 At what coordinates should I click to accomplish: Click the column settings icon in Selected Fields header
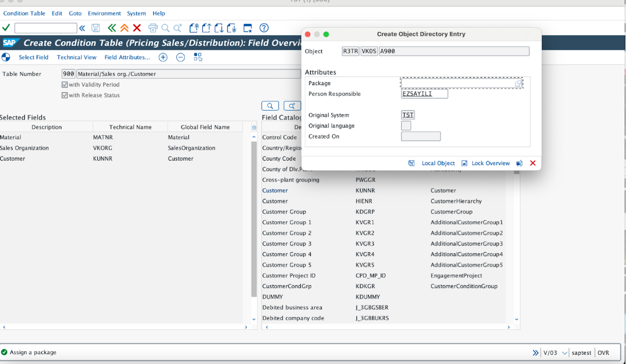tap(254, 128)
